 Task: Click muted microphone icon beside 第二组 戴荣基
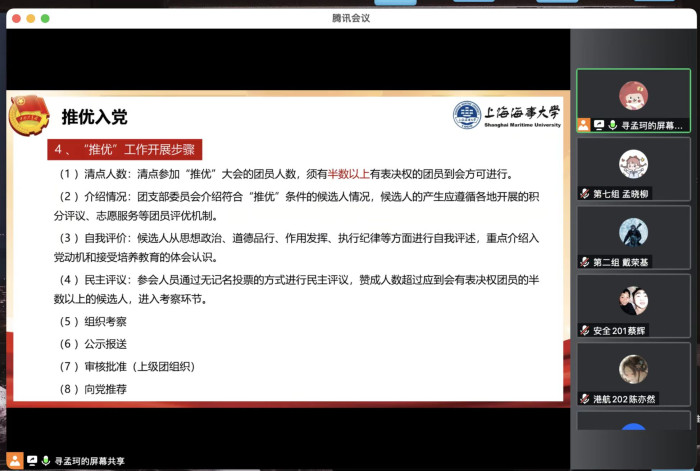(584, 262)
